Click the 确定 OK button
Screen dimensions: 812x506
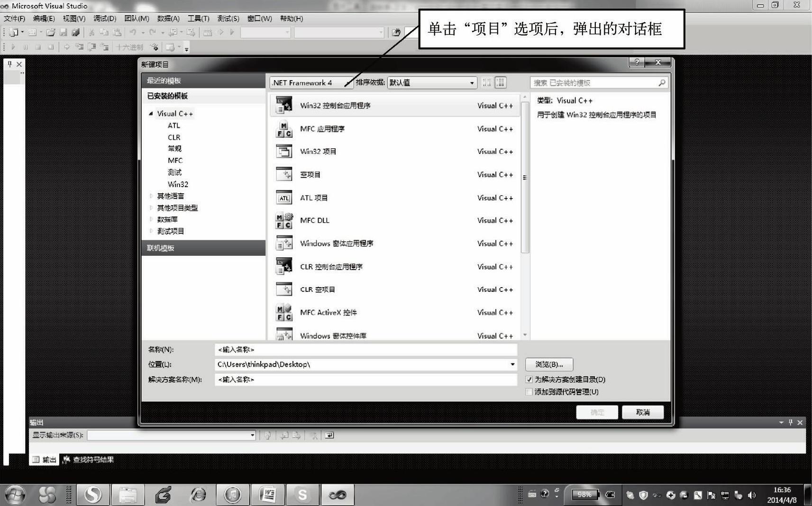(x=597, y=412)
